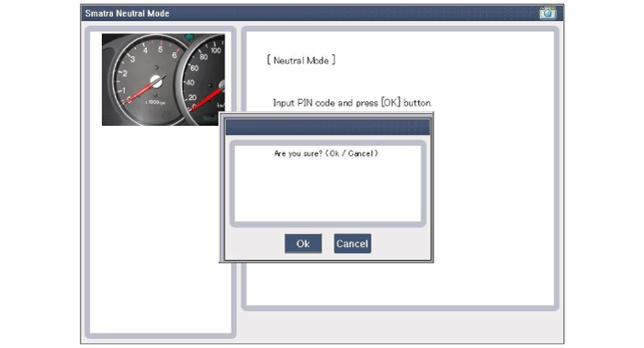Click the empty area below the gauge image
Image resolution: width=644 pixels, height=348 pixels.
(160, 230)
